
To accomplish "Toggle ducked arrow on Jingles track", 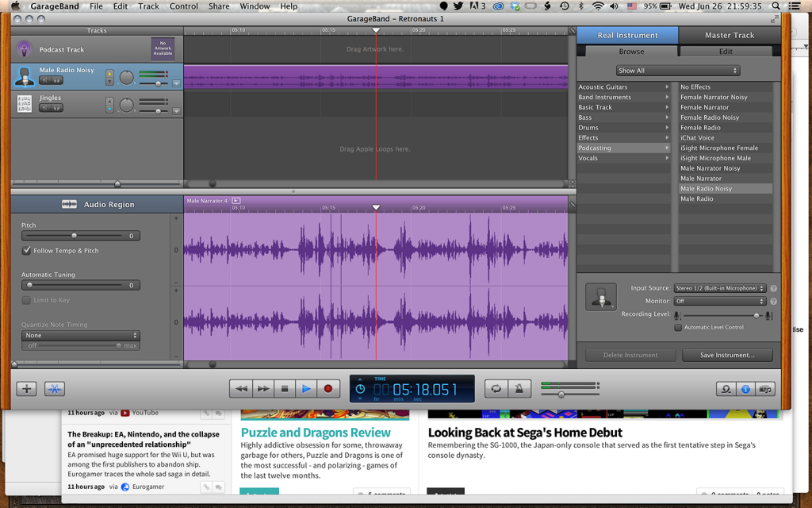I will [x=109, y=109].
